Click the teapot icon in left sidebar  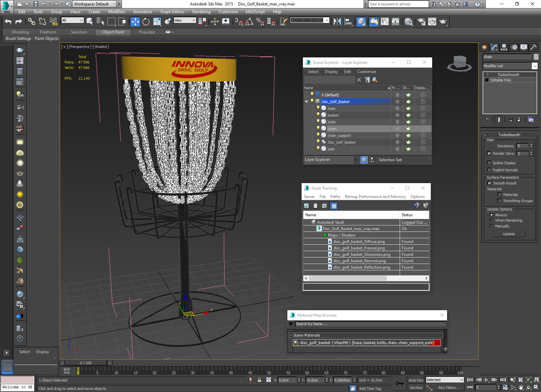coord(20,50)
